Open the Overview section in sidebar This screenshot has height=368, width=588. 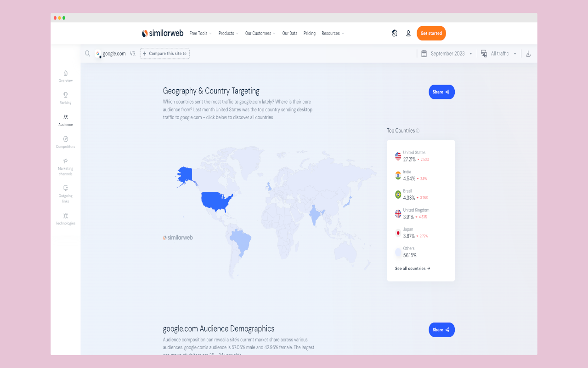[65, 76]
